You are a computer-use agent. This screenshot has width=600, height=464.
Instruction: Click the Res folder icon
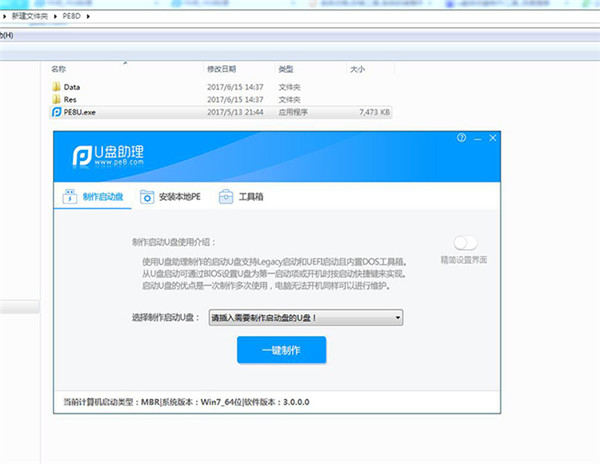(x=56, y=100)
